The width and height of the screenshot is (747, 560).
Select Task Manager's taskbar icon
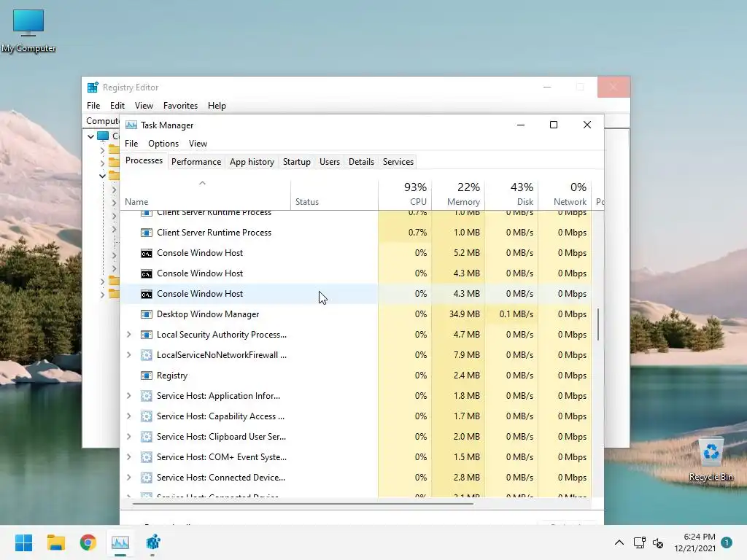pos(120,542)
